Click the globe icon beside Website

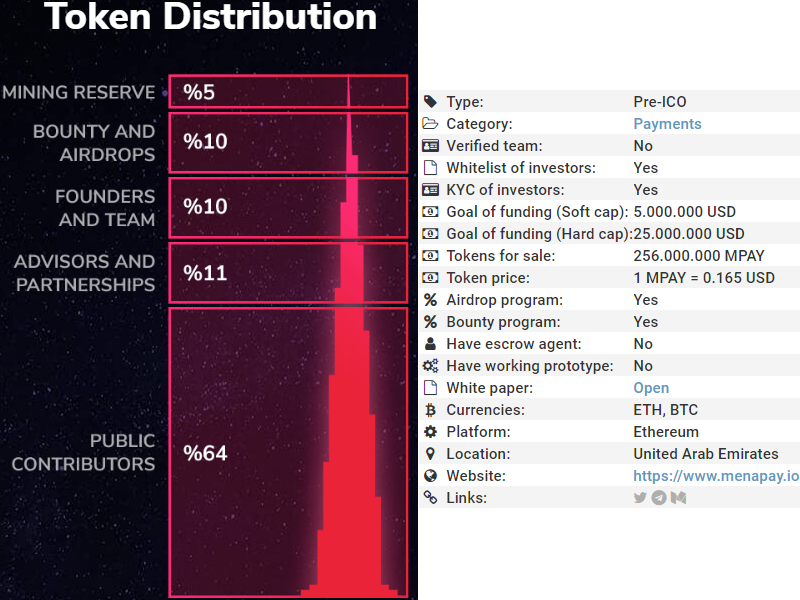click(x=430, y=476)
